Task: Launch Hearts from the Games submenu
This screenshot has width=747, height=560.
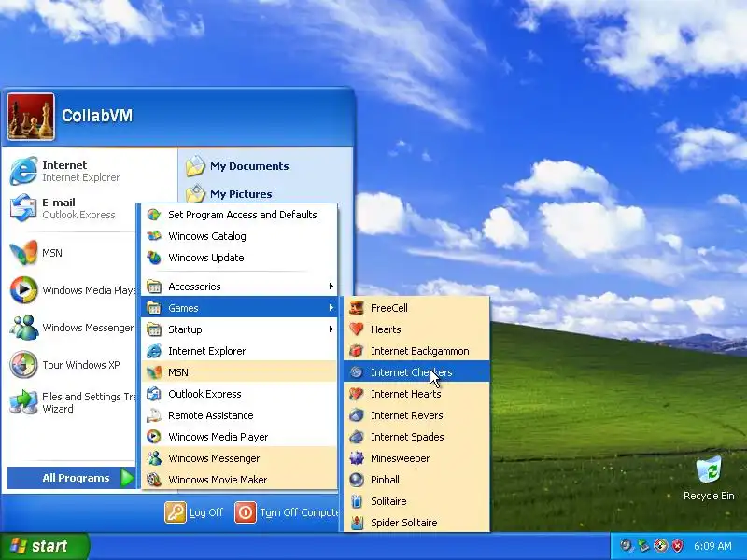Action: [x=416, y=329]
